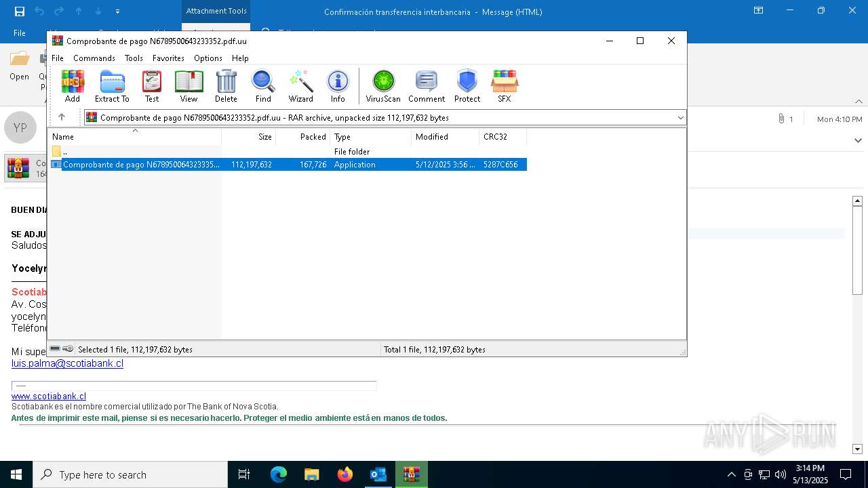
Task: Sort file list by Size column
Action: 249,136
